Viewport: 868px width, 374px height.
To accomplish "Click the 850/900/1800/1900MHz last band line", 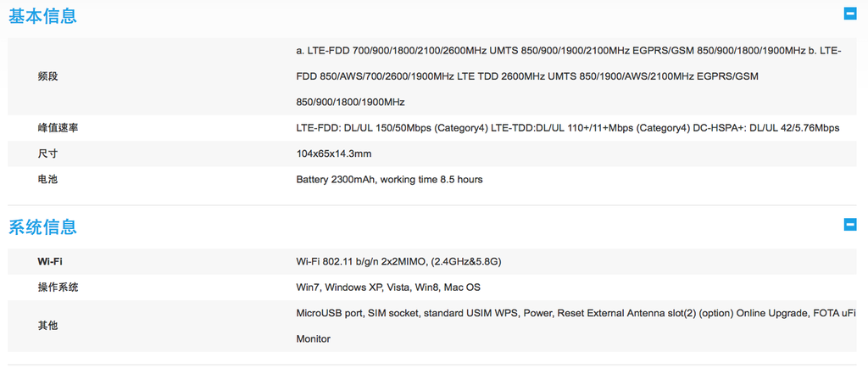I will click(350, 102).
